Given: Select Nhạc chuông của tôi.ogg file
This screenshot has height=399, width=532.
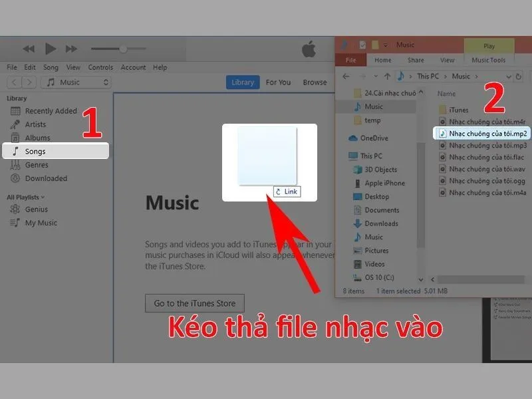Looking at the screenshot, I should pyautogui.click(x=482, y=181).
